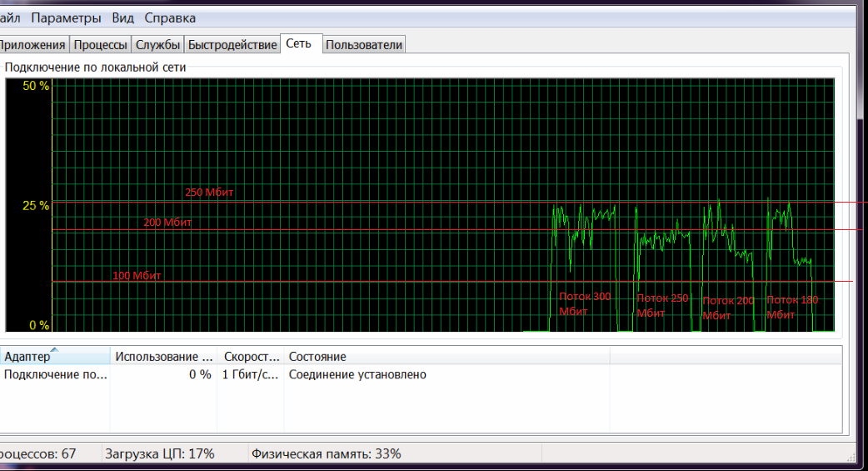The width and height of the screenshot is (868, 471).
Task: Switch to the Процессы tab
Action: pyautogui.click(x=100, y=45)
